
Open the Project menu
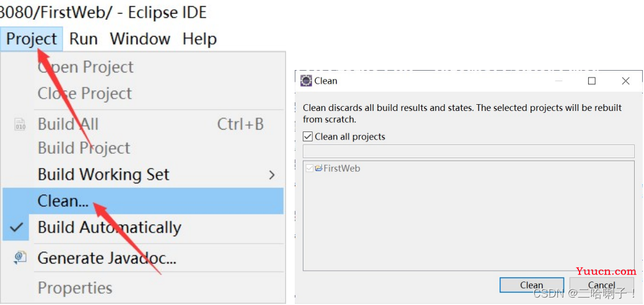pyautogui.click(x=32, y=39)
